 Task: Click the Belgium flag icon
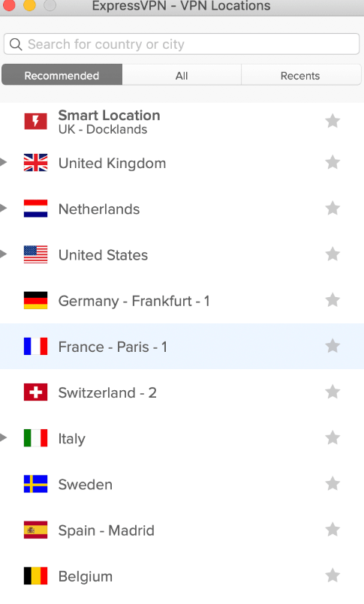[35, 575]
